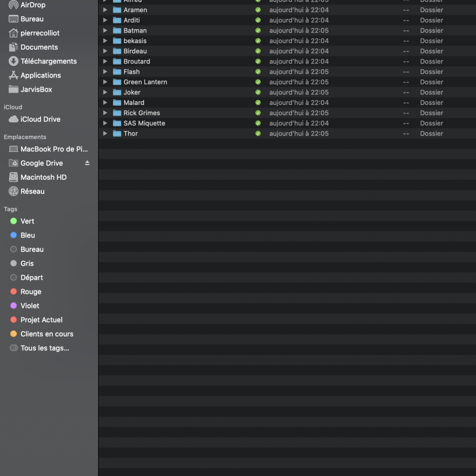Image resolution: width=476 pixels, height=476 pixels.
Task: Open pierrecolliot home folder
Action: [x=40, y=33]
